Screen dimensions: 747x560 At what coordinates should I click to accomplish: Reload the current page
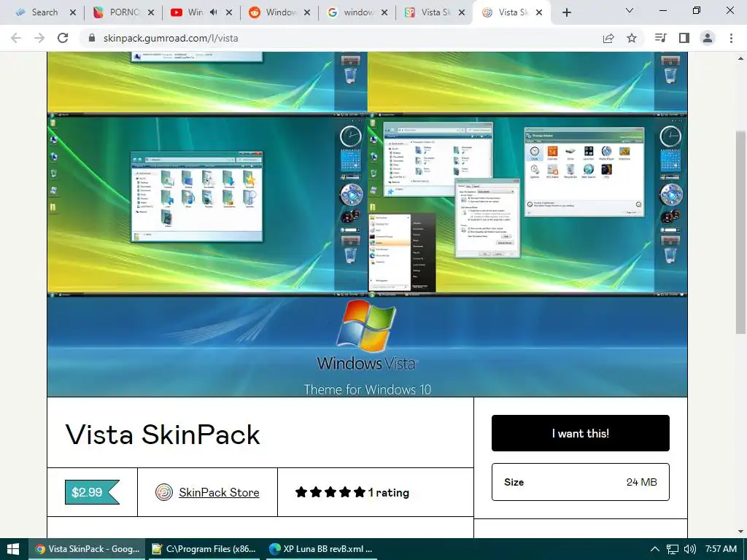63,38
